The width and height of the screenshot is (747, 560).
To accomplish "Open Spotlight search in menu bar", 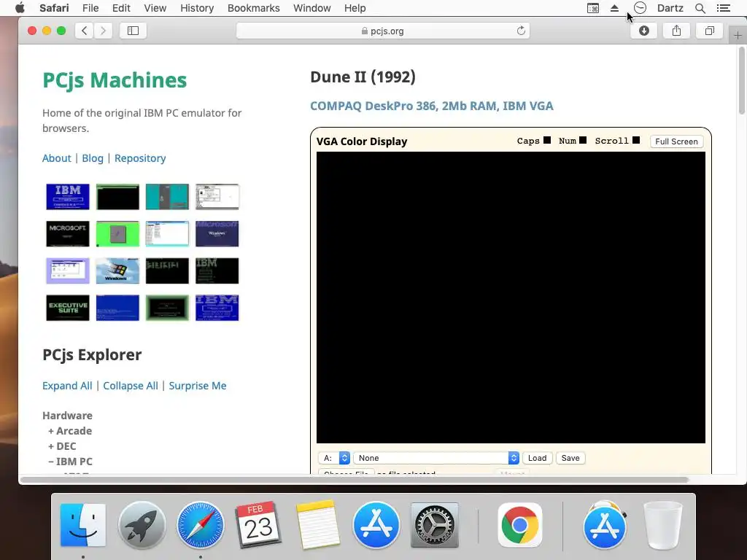I will click(700, 8).
